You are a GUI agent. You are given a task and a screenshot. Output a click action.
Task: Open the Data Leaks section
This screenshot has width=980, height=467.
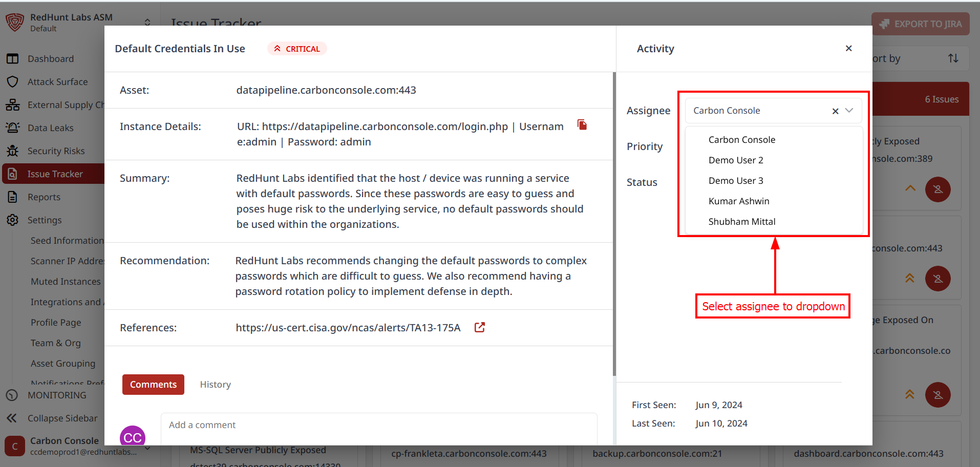pos(50,128)
